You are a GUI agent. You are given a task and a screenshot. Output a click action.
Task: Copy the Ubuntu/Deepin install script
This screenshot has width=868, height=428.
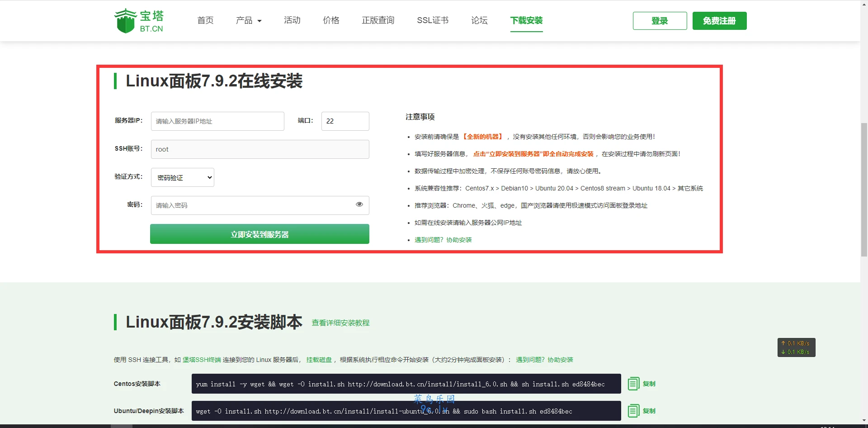click(642, 411)
